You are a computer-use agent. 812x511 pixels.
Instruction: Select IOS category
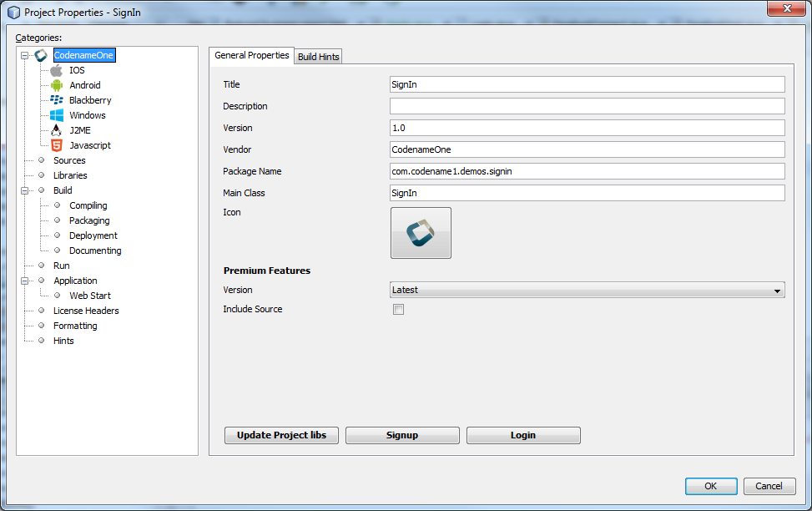pyautogui.click(x=77, y=70)
